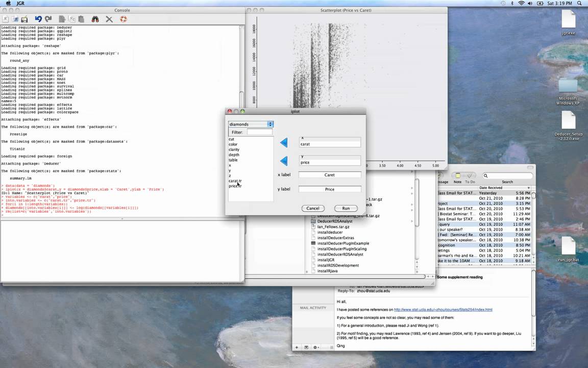Click the save floppy disk icon
Image resolution: width=588 pixels, height=368 pixels.
click(24, 19)
